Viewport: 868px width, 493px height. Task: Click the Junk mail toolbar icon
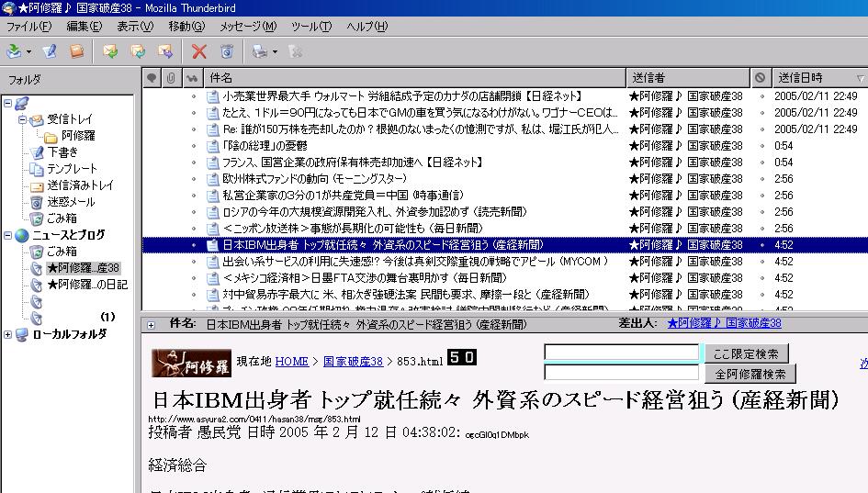pyautogui.click(x=226, y=51)
